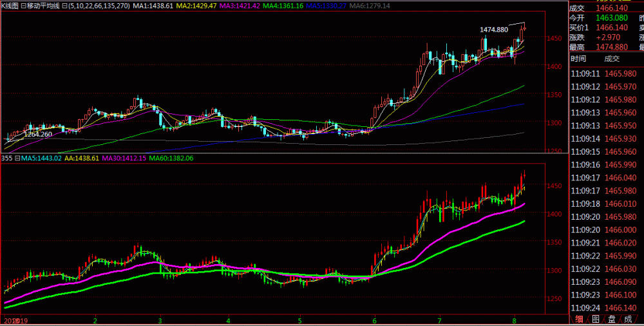Click the 时间 column header in tick list

[578, 59]
